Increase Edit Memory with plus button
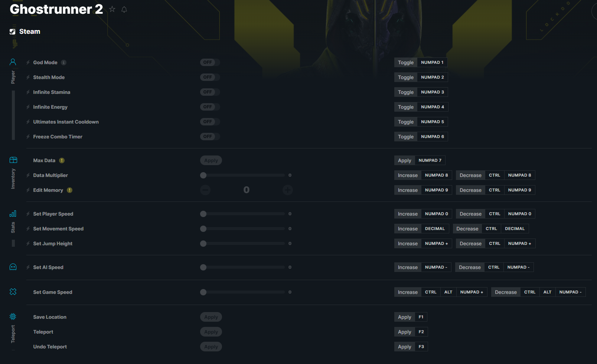Viewport: 597px width, 364px height. [x=288, y=190]
